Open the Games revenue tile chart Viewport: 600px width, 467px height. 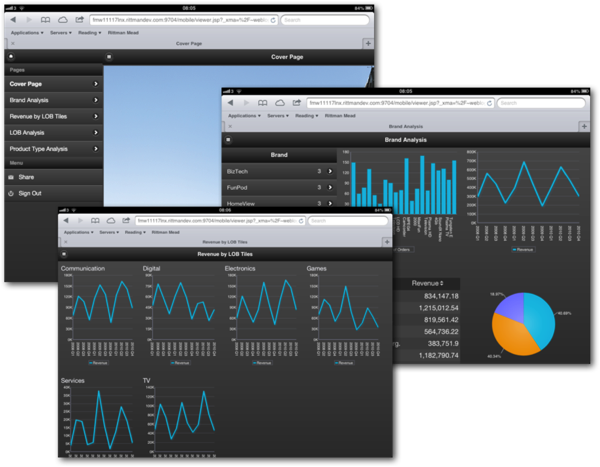pos(344,315)
